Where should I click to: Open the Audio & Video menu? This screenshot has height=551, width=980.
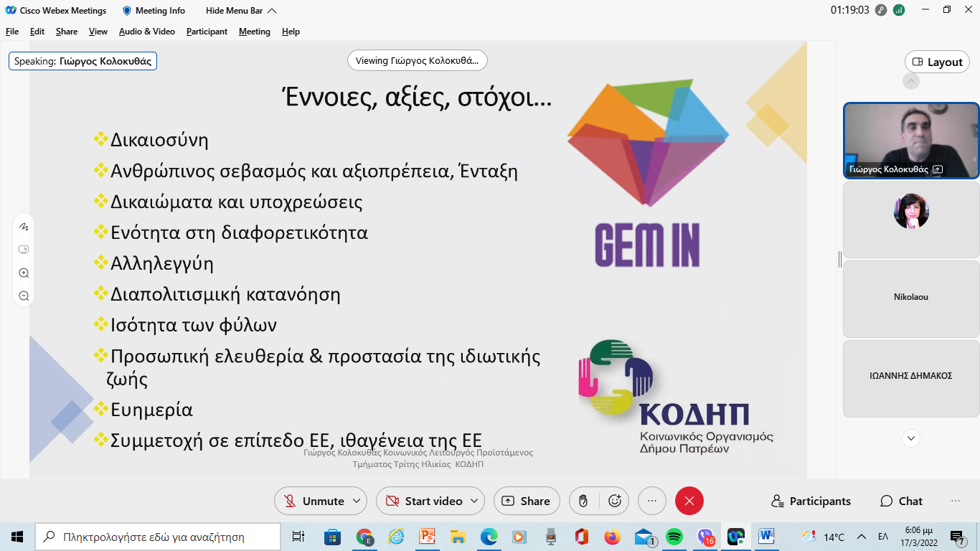click(146, 32)
